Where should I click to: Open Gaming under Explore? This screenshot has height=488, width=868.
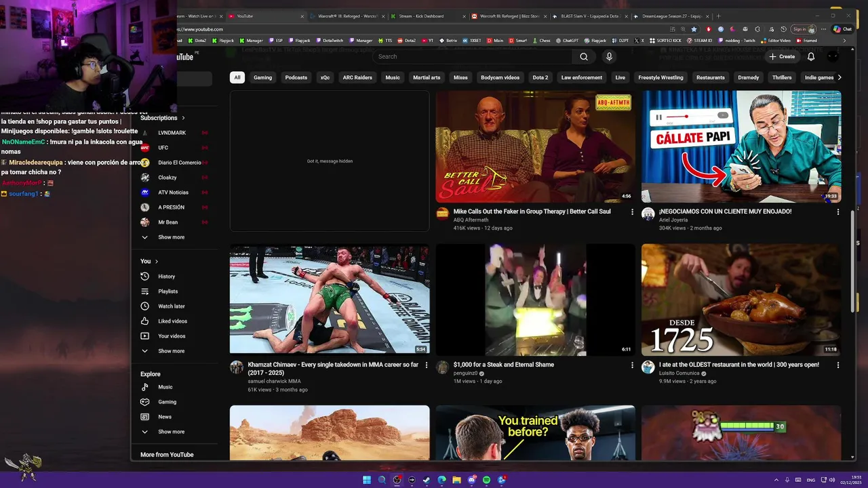click(167, 402)
